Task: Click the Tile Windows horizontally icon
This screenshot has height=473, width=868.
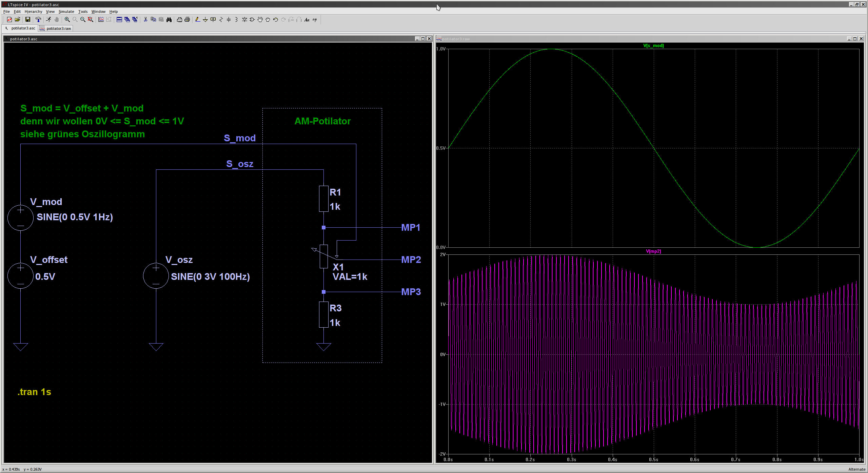Action: tap(119, 20)
